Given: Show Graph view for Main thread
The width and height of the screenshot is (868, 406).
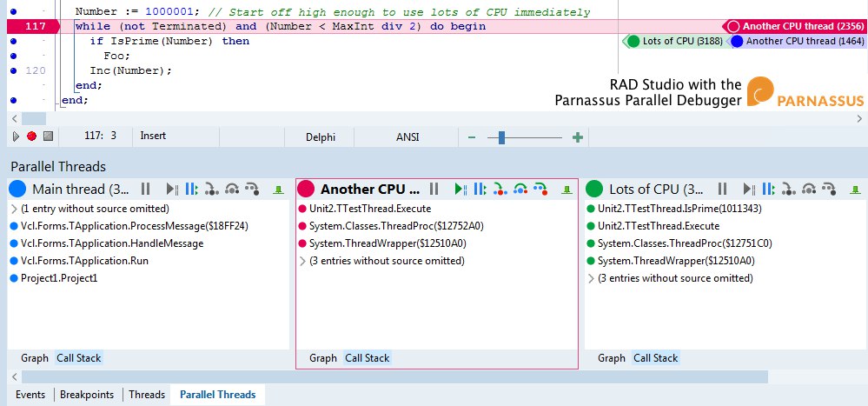Looking at the screenshot, I should click(x=35, y=358).
